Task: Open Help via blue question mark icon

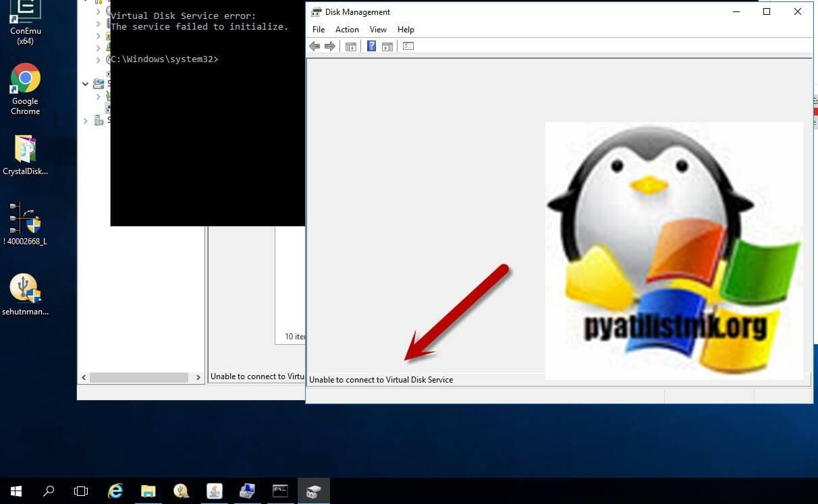Action: (371, 46)
